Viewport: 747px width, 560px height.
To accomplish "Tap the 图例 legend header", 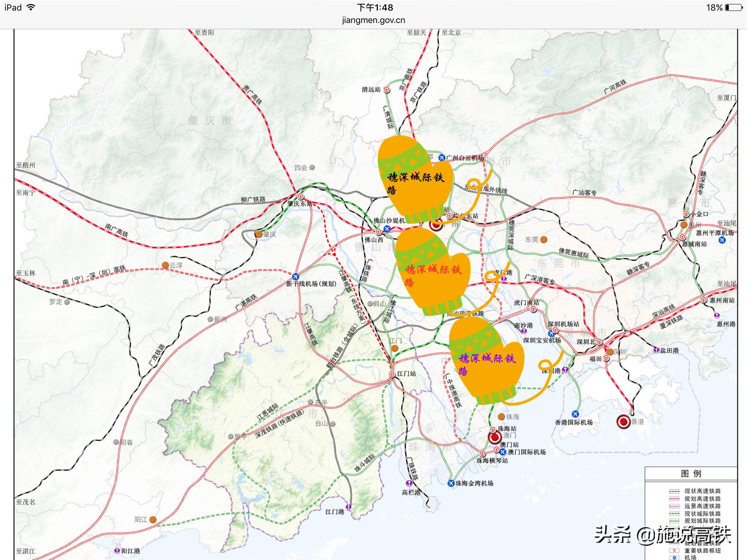I will pos(691,473).
